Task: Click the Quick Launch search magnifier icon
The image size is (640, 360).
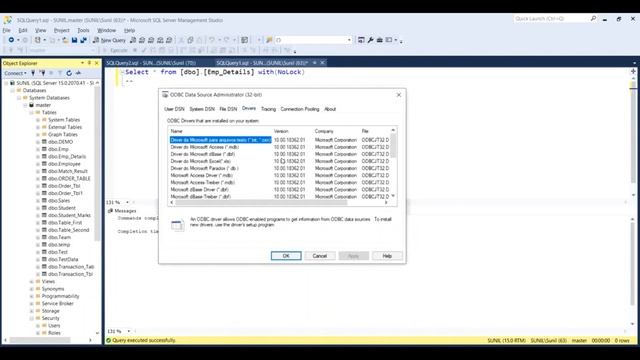Action: pos(593,19)
